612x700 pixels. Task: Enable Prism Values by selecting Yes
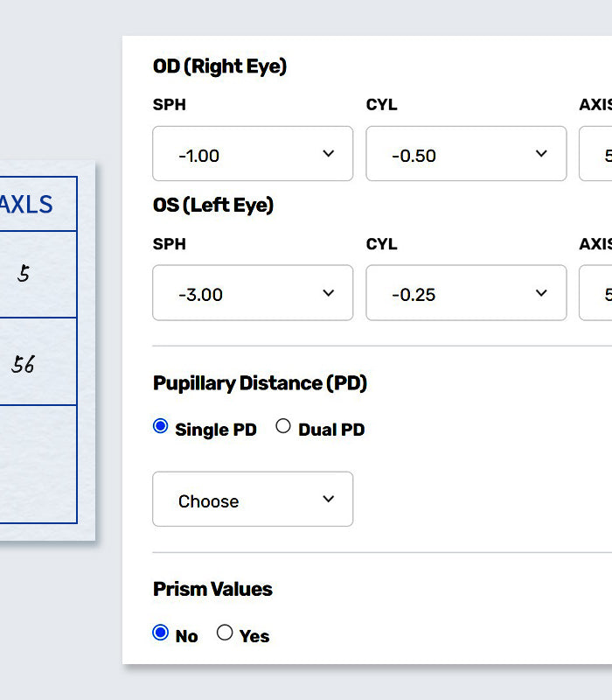tap(226, 633)
